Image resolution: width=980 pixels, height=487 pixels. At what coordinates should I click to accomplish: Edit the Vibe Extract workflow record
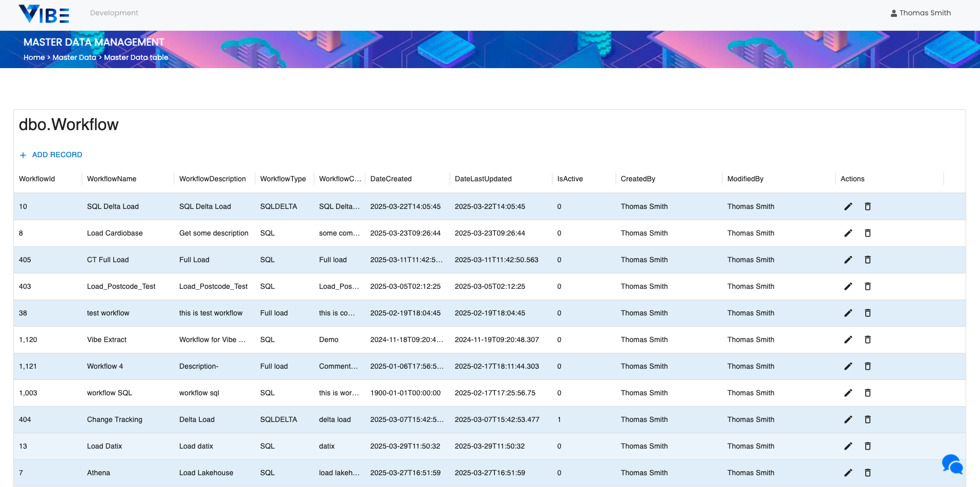coord(848,340)
